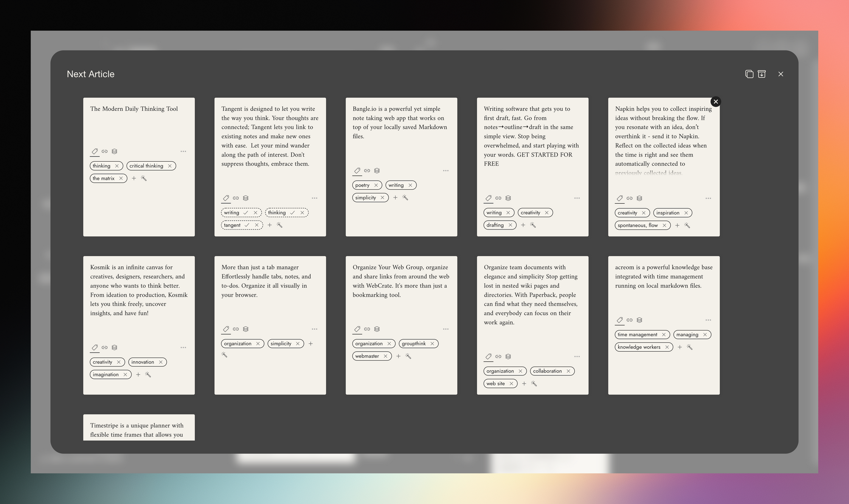The image size is (849, 504).
Task: Click the copy icon beside the archive icon
Action: [x=749, y=74]
